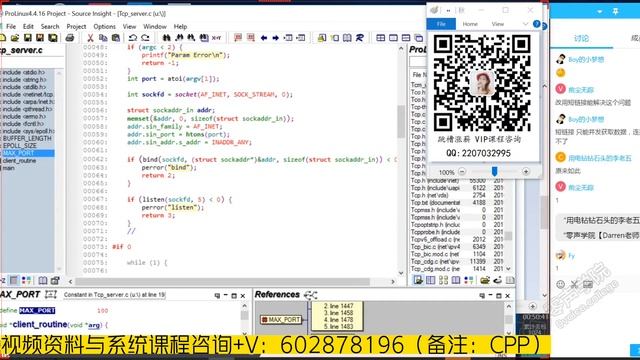Click the zoom in plus button in QR window
640x360 pixels.
point(526,172)
